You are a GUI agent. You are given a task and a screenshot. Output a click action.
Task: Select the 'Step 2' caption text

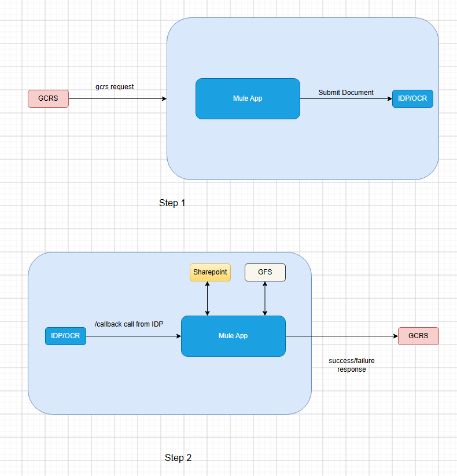click(x=178, y=457)
